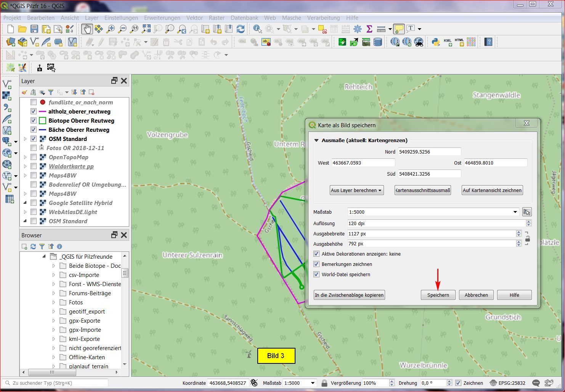This screenshot has height=392, width=565.
Task: Hide the Bäche Oberer Reutweg layer
Action: click(x=34, y=130)
